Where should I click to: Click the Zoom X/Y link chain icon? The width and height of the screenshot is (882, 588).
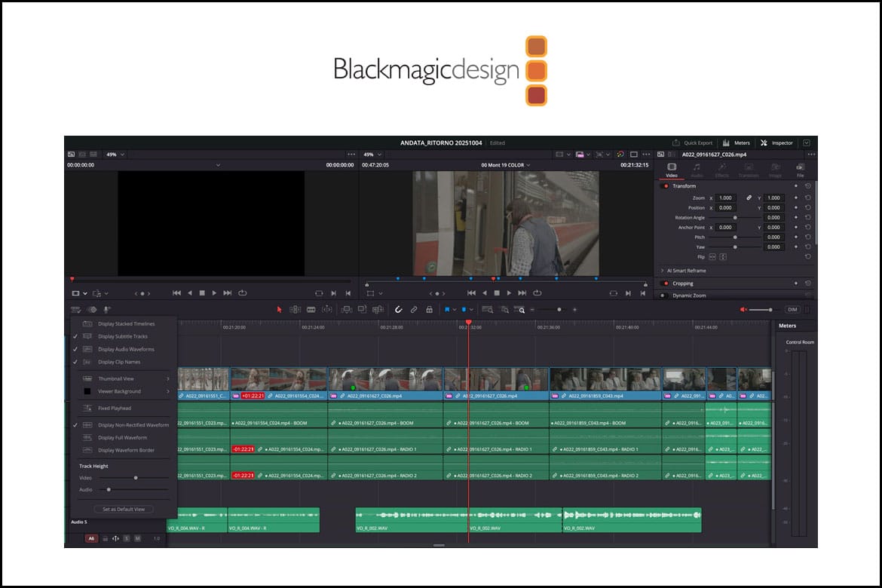coord(749,198)
